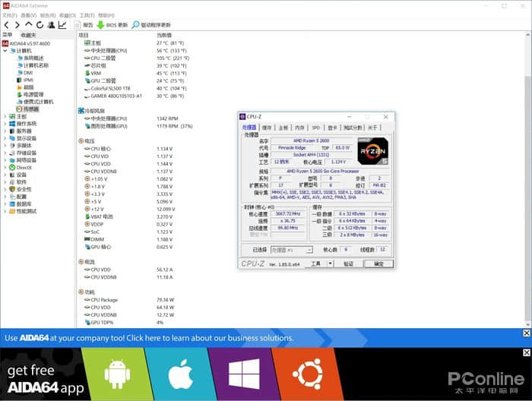Open the dropdown arrow beside 工具 in CPU-Z
This screenshot has width=532, height=401.
pyautogui.click(x=330, y=264)
